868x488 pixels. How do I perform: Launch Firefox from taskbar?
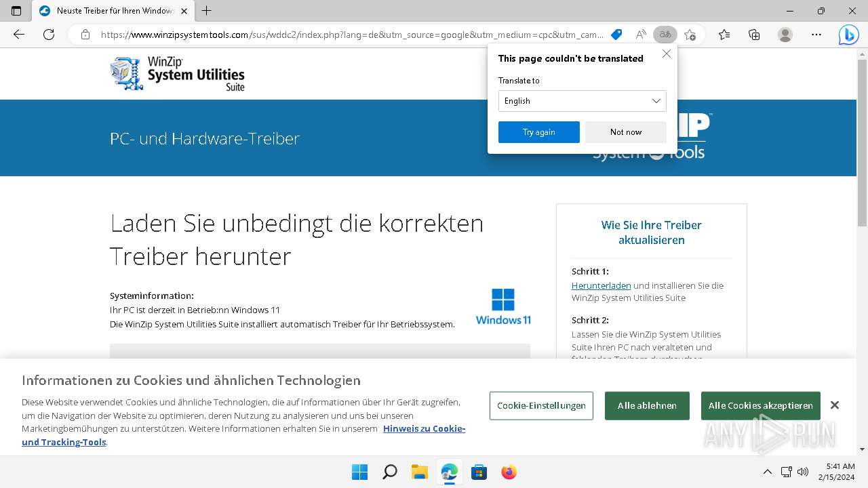click(509, 472)
